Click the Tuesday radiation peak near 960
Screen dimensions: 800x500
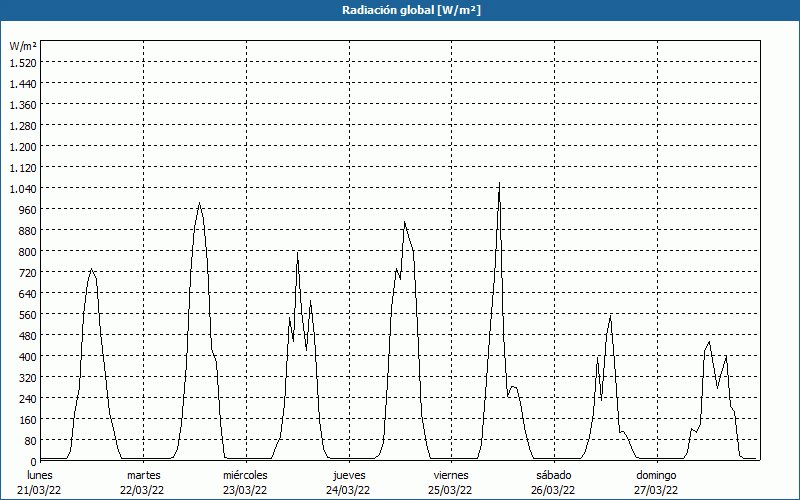click(x=199, y=203)
